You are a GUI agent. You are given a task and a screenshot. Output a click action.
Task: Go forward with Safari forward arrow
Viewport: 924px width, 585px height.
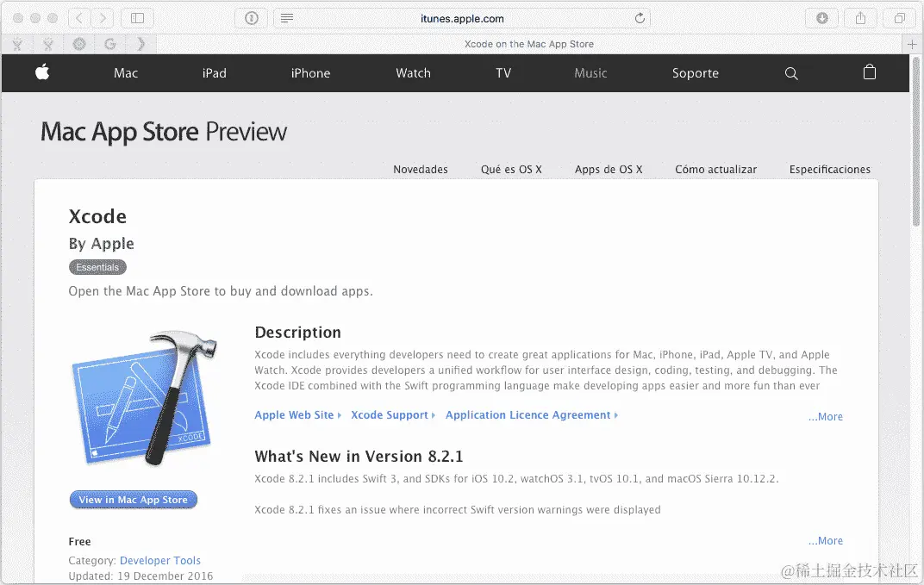click(103, 18)
